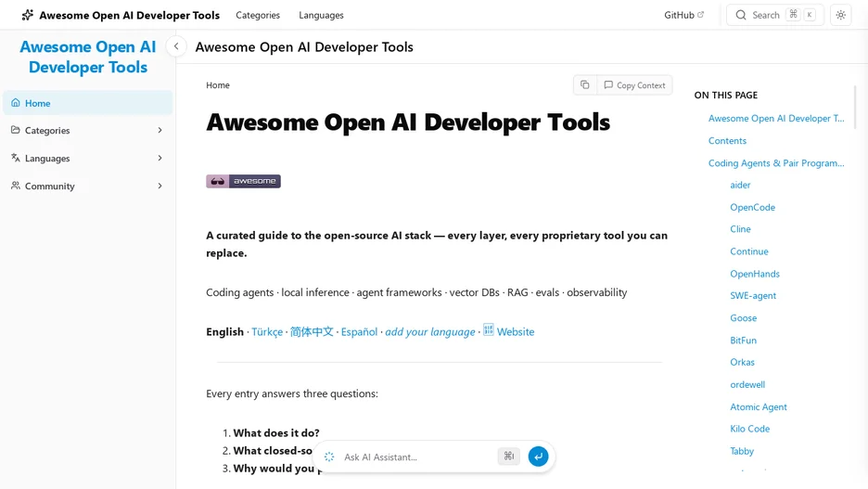Click the Home house icon in sidebar
This screenshot has height=489, width=868.
click(x=16, y=102)
